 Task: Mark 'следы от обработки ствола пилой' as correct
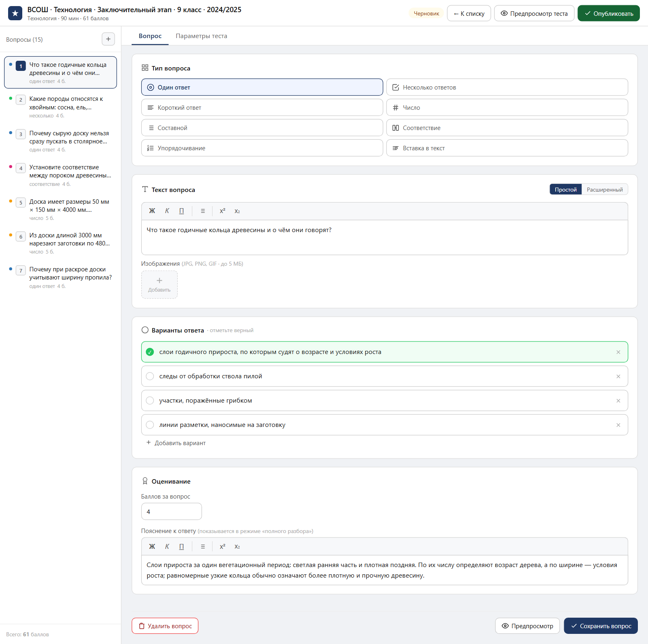point(150,376)
